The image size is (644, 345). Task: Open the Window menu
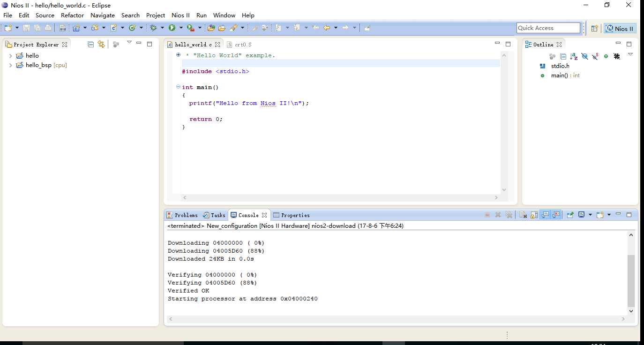224,15
